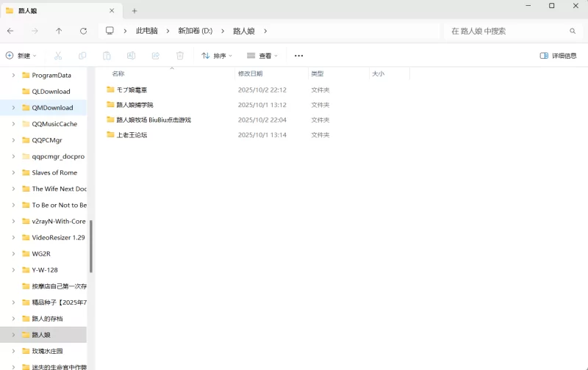Expand the Slaves of Rome tree node
588x370 pixels.
(x=13, y=173)
